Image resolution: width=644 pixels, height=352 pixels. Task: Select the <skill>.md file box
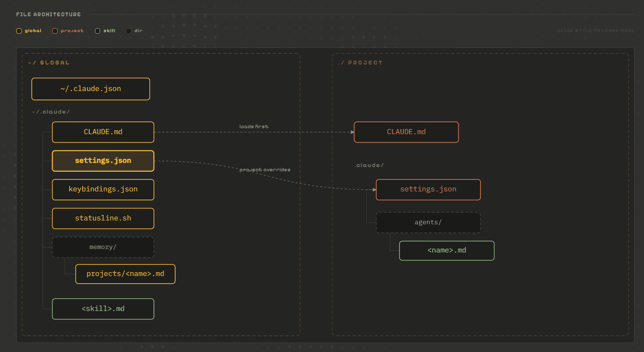(x=103, y=309)
